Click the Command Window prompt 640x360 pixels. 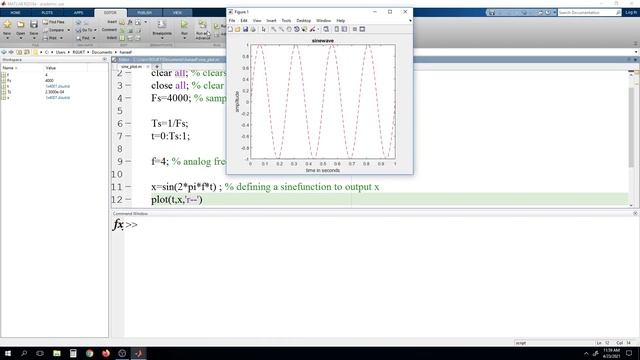tap(131, 225)
